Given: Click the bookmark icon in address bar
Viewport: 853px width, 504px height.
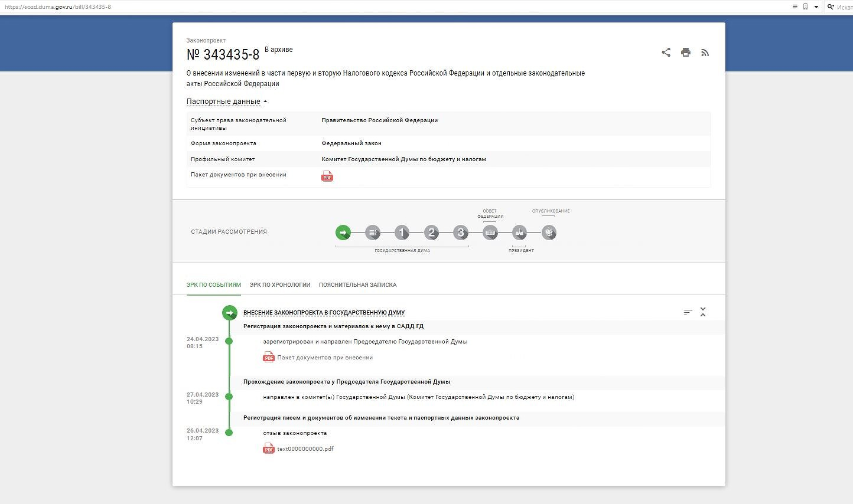Looking at the screenshot, I should click(x=805, y=7).
